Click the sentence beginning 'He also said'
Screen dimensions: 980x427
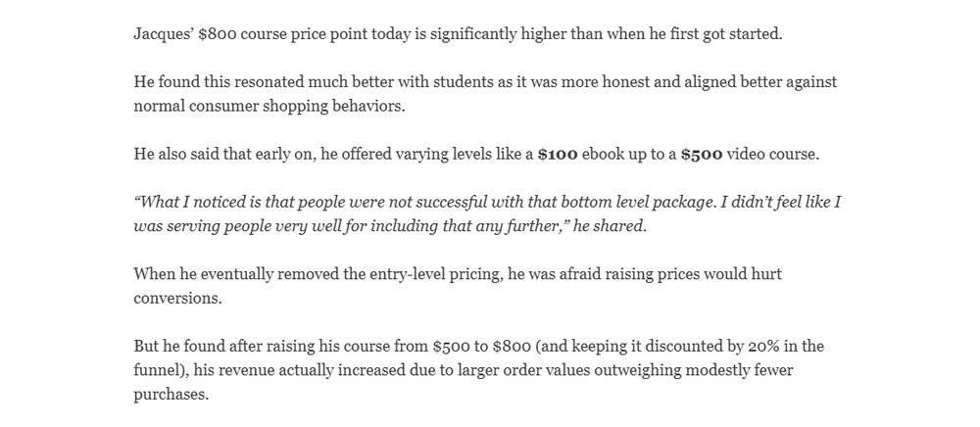point(476,154)
